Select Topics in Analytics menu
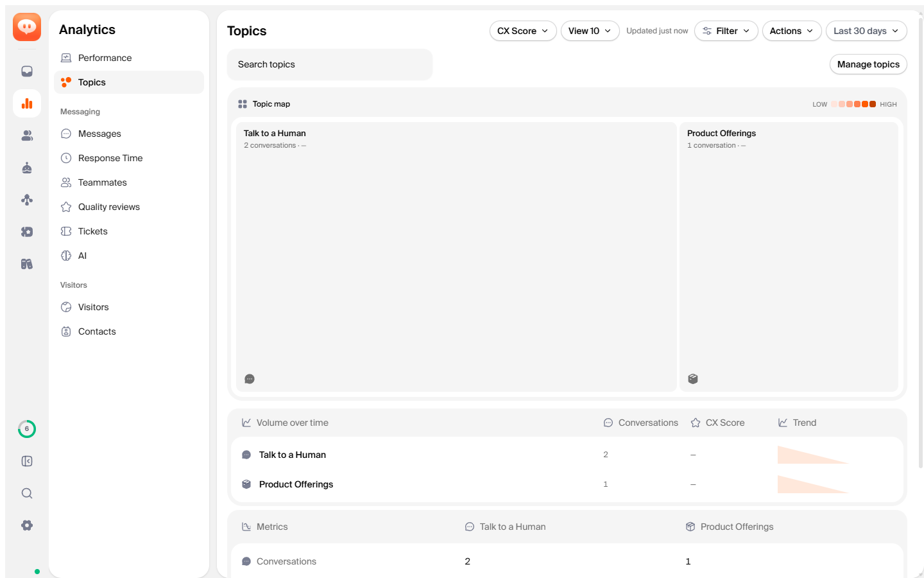The height and width of the screenshot is (578, 924). [x=129, y=82]
